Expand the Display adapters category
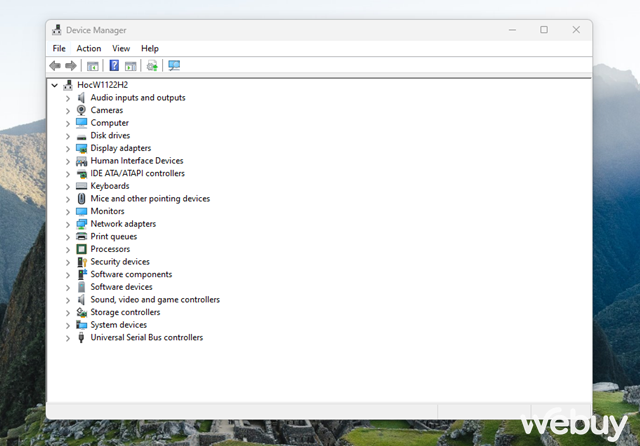Image resolution: width=640 pixels, height=446 pixels. 68,148
